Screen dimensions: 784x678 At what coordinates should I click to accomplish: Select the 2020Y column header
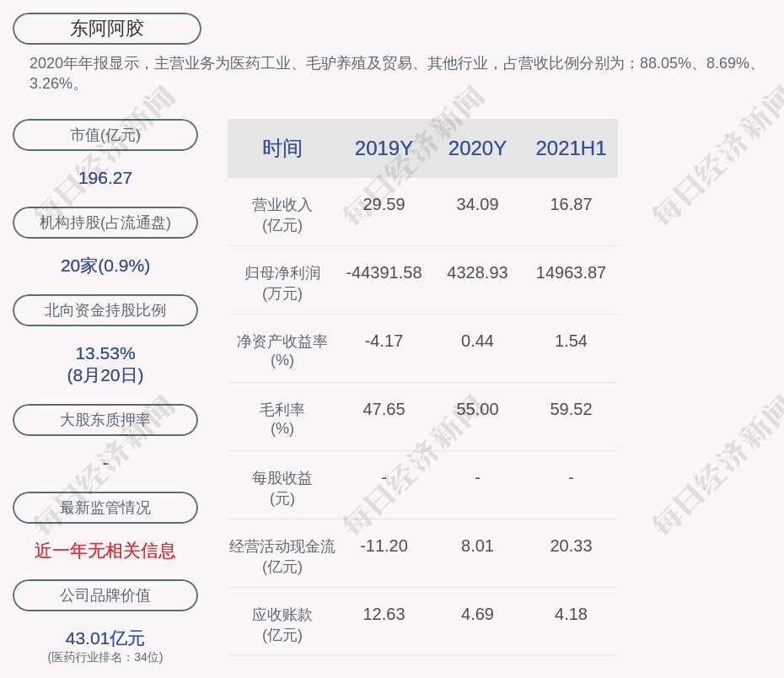click(x=477, y=148)
